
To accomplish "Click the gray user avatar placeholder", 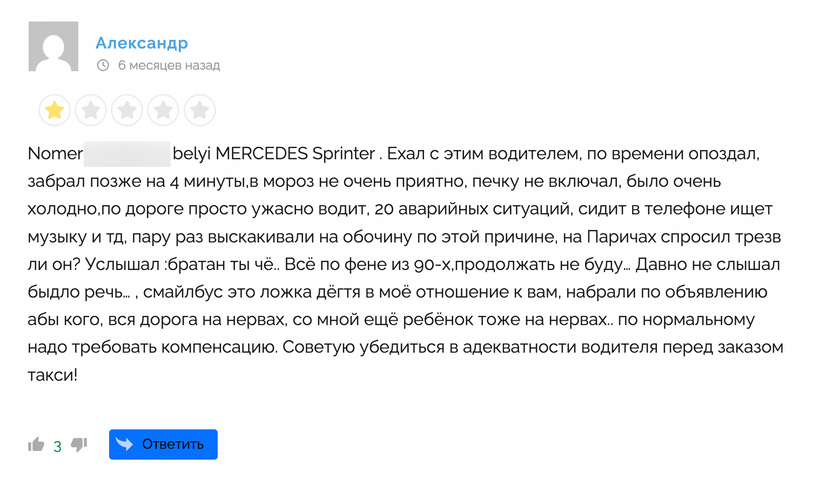I will (53, 47).
